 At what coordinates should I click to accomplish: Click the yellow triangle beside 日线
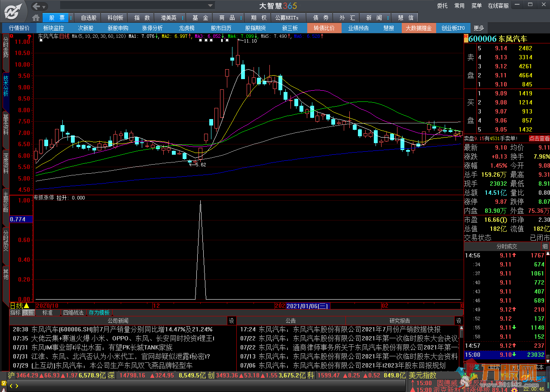click(26, 306)
